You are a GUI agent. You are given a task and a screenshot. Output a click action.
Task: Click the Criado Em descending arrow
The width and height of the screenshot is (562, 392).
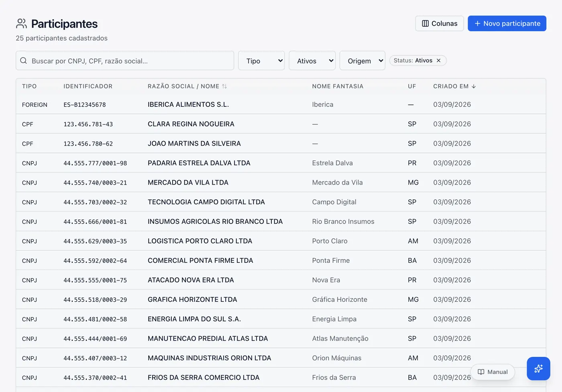pyautogui.click(x=474, y=86)
